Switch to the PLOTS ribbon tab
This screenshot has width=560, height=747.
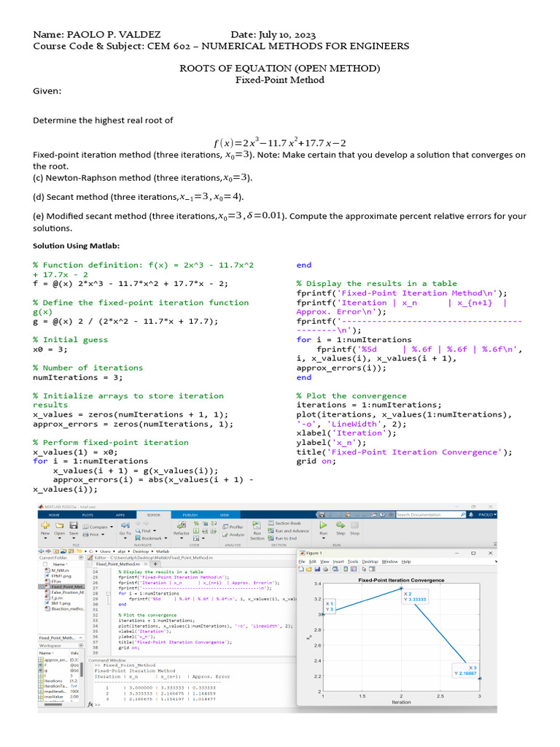(87, 515)
